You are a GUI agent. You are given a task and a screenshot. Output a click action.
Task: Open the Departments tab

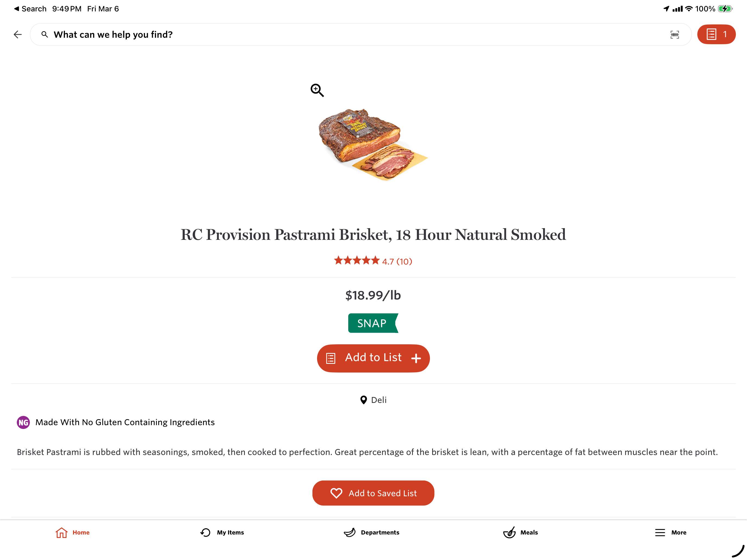(372, 532)
